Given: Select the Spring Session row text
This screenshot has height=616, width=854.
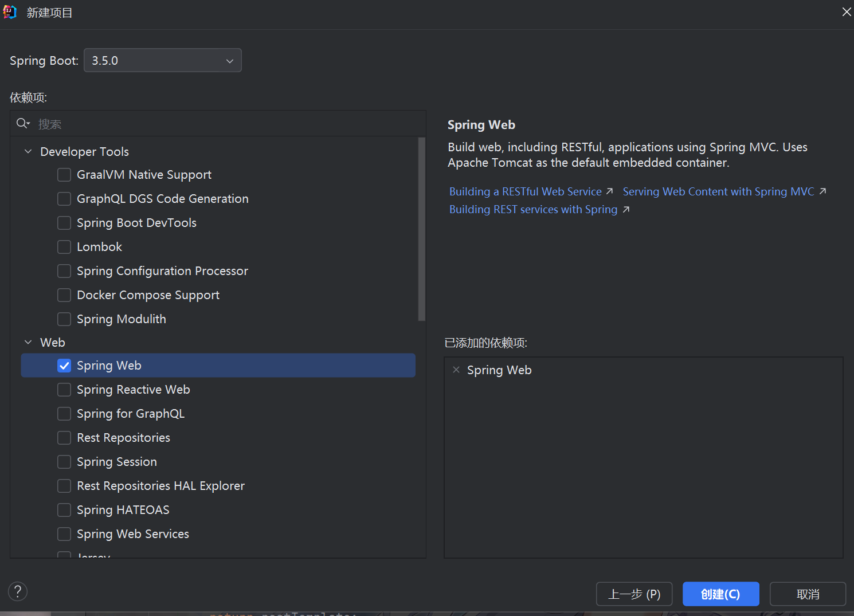Looking at the screenshot, I should click(x=117, y=462).
